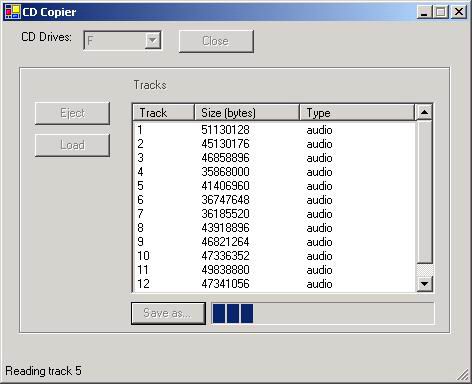Screen dimensions: 472x384
Task: Select track 9 row
Action: (x=274, y=242)
